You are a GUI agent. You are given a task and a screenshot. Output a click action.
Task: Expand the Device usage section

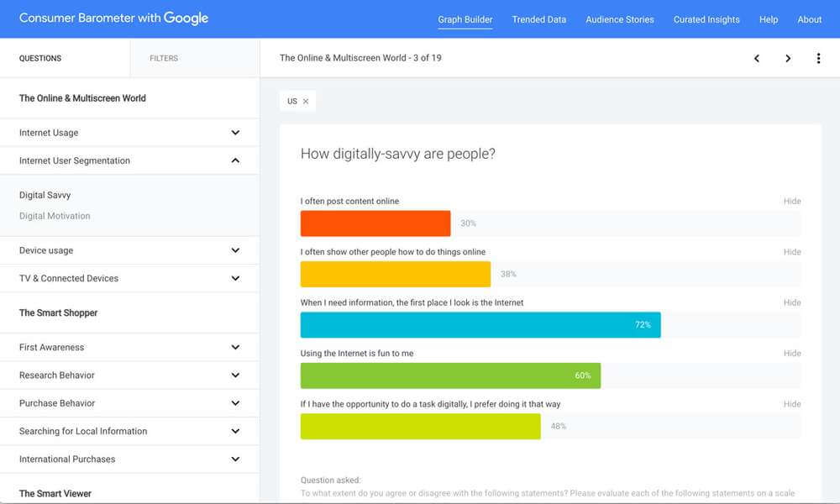point(129,250)
